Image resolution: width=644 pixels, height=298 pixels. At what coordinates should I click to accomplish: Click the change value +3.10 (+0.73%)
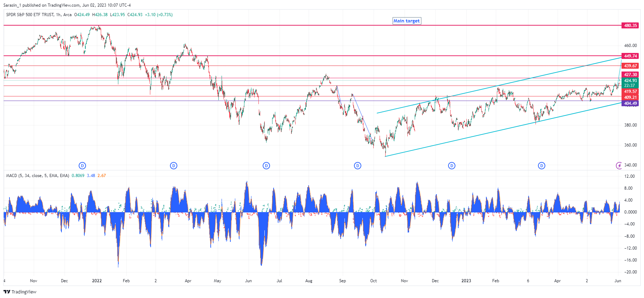pyautogui.click(x=159, y=15)
